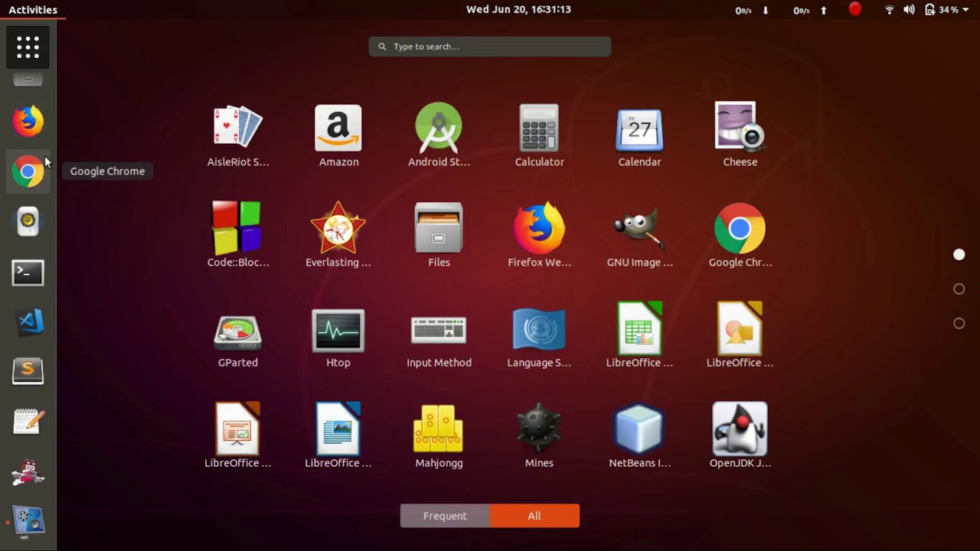
Task: Launch Android Studio
Action: point(439,135)
